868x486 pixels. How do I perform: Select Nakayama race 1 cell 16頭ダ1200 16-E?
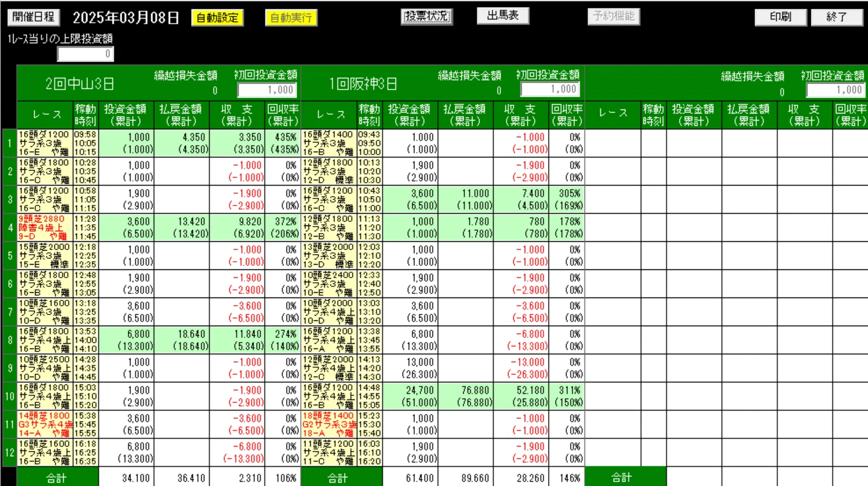[45, 143]
